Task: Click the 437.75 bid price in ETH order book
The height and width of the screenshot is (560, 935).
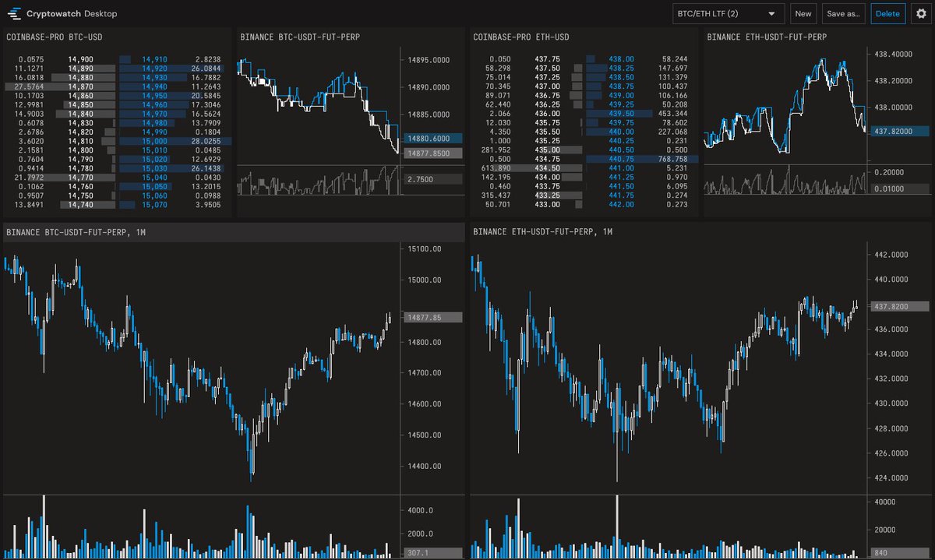Action: coord(548,59)
